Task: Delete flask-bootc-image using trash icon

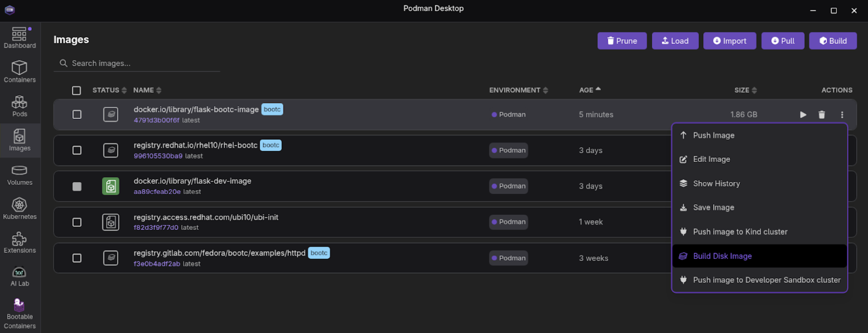Action: 822,114
